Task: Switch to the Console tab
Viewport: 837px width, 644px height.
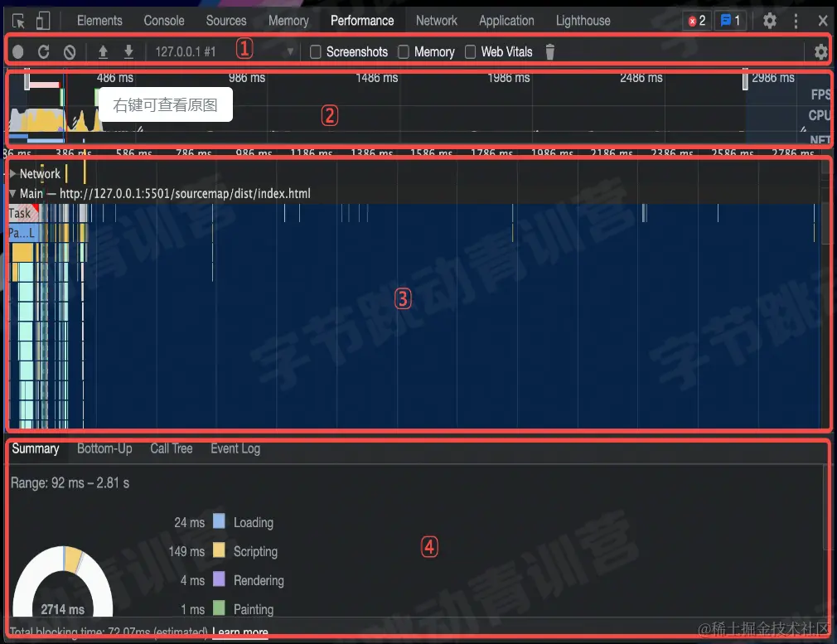Action: click(x=164, y=21)
